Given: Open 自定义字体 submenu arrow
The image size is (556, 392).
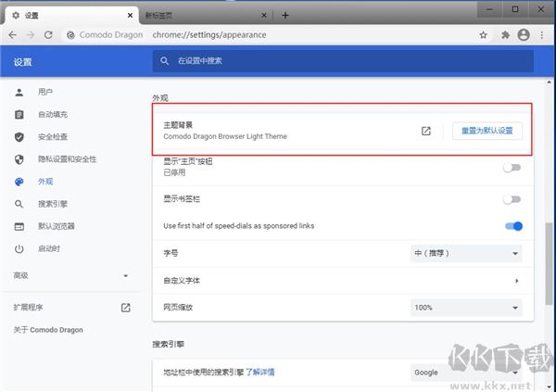Looking at the screenshot, I should 517,281.
